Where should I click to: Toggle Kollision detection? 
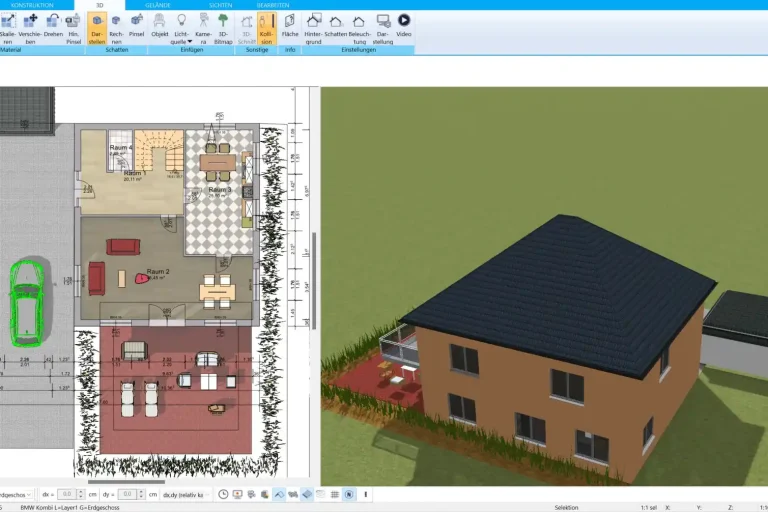(x=266, y=28)
